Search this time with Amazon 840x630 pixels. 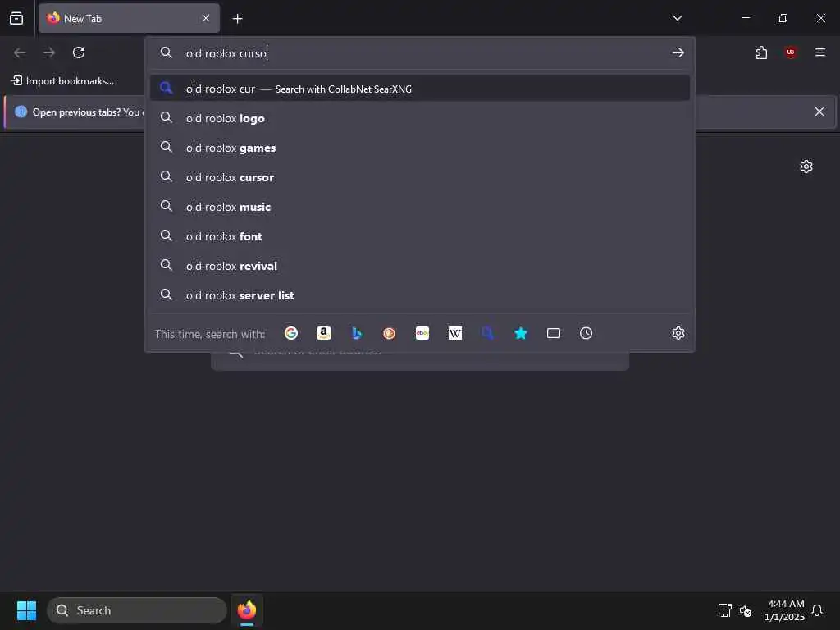323,333
